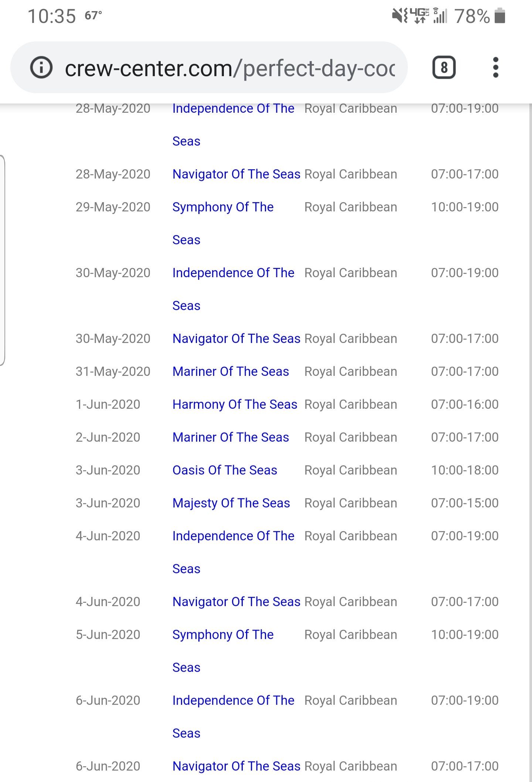Open Majesty Of The Seas link

[231, 503]
